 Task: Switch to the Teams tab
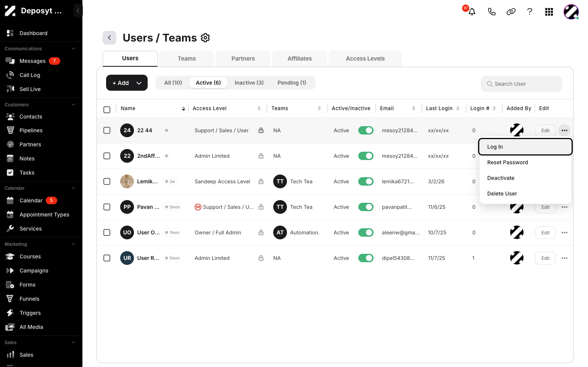(187, 59)
